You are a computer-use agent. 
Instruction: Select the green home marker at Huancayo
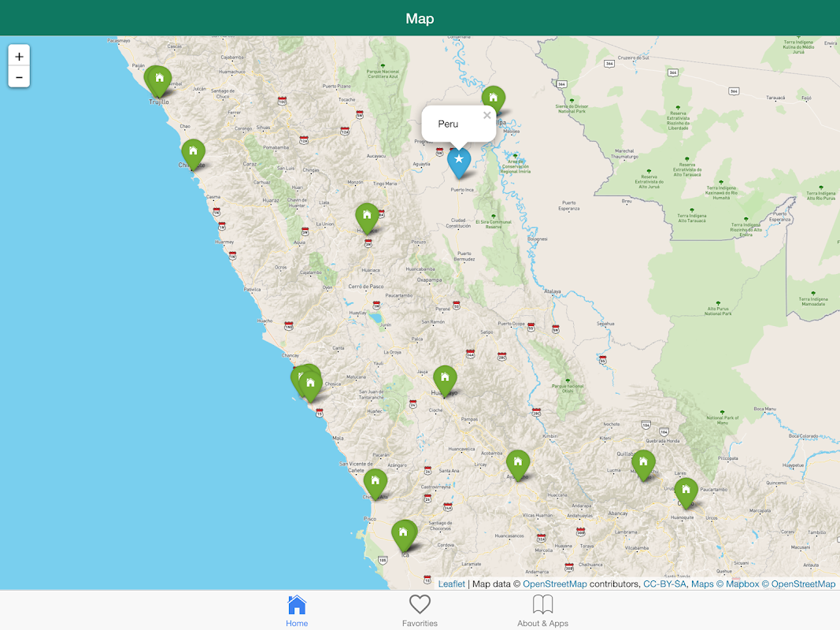445,381
